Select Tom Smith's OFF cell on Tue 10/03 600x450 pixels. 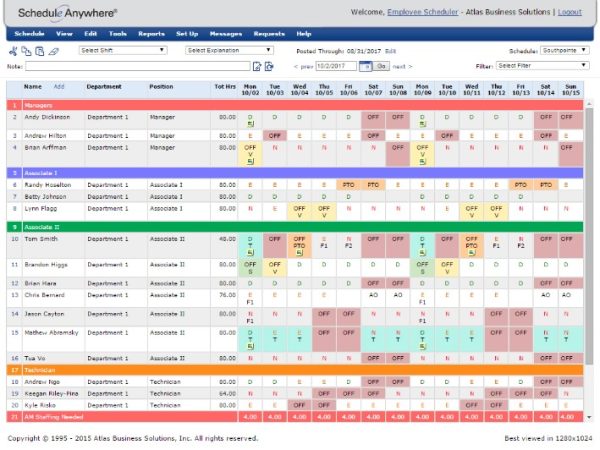(x=274, y=239)
